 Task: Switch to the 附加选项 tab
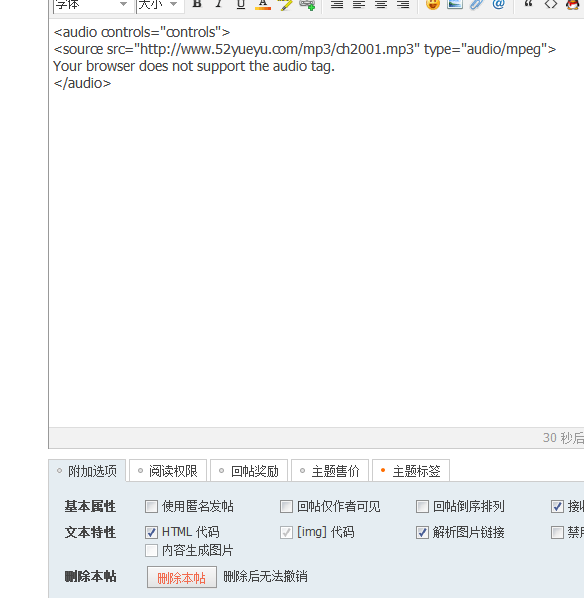pyautogui.click(x=87, y=471)
